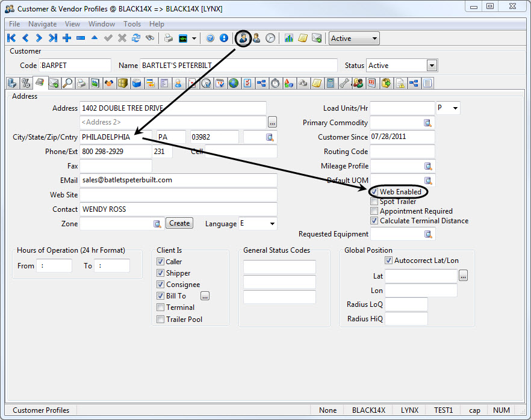Enable the Appointment Required checkbox
The width and height of the screenshot is (531, 420).
pyautogui.click(x=374, y=211)
